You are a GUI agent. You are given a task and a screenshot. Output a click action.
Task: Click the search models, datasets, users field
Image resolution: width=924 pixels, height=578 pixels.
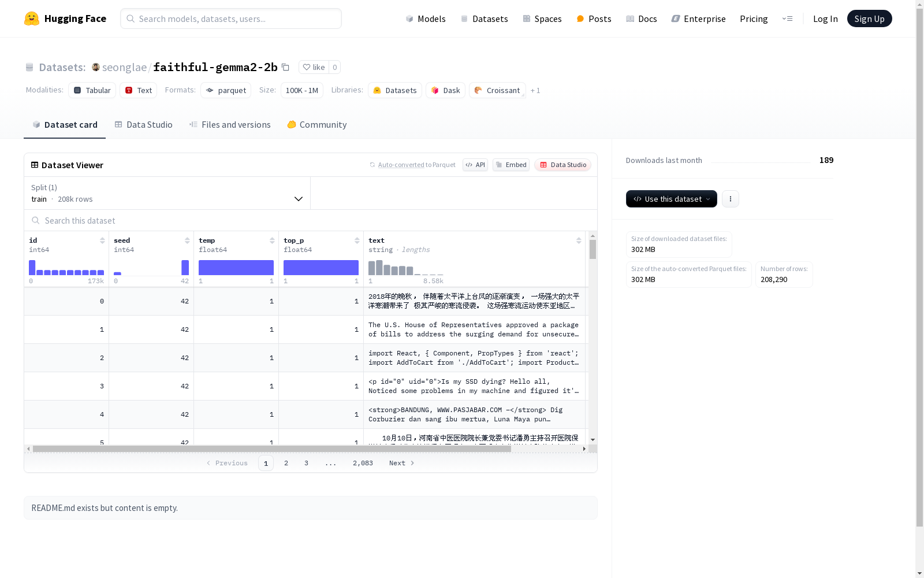pyautogui.click(x=231, y=18)
